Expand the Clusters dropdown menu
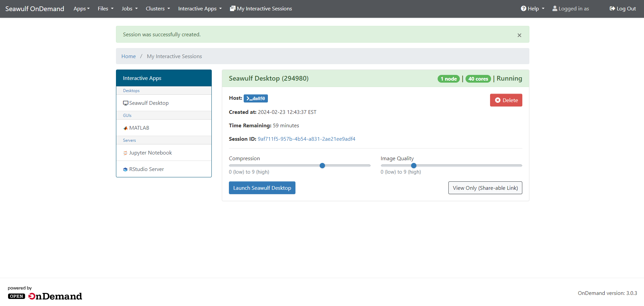644x306 pixels. pos(158,9)
